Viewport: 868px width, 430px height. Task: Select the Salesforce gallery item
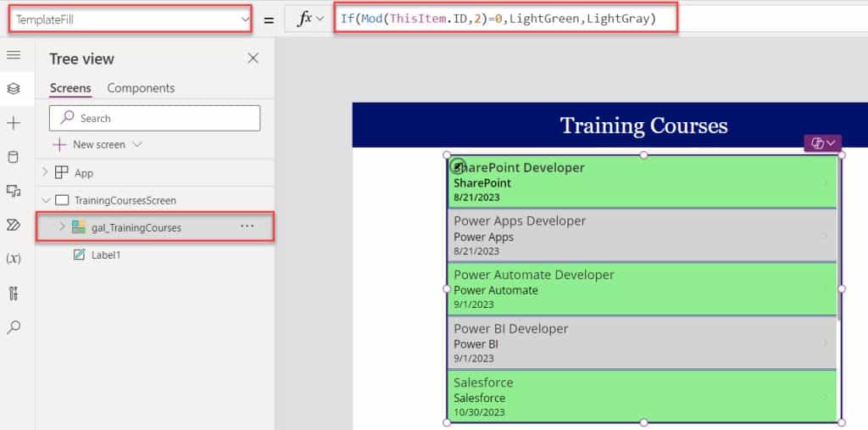(x=643, y=396)
